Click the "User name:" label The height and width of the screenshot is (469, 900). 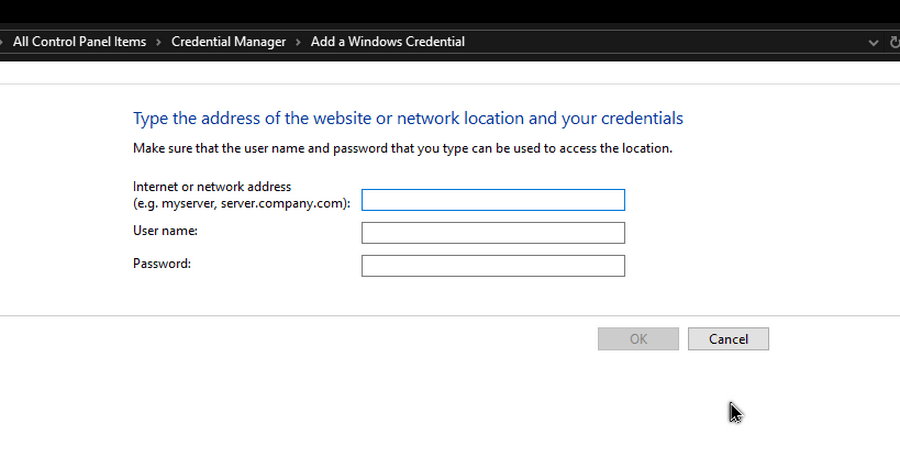pyautogui.click(x=165, y=231)
